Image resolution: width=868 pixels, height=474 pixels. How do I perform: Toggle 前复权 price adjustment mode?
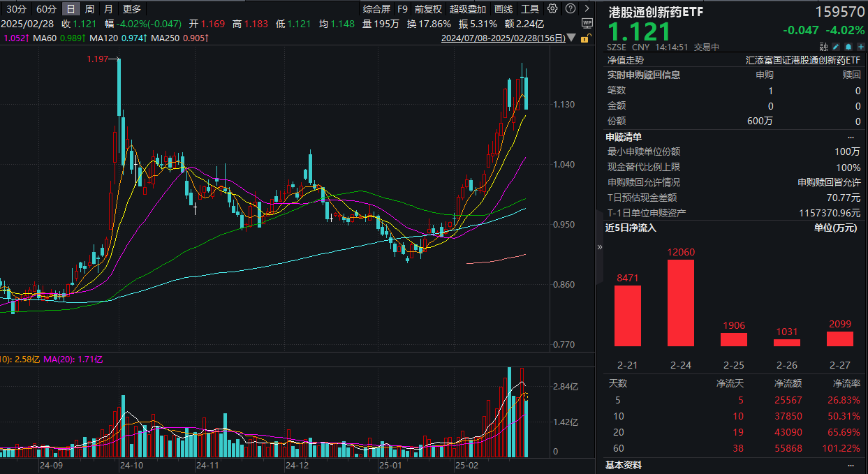coord(427,9)
